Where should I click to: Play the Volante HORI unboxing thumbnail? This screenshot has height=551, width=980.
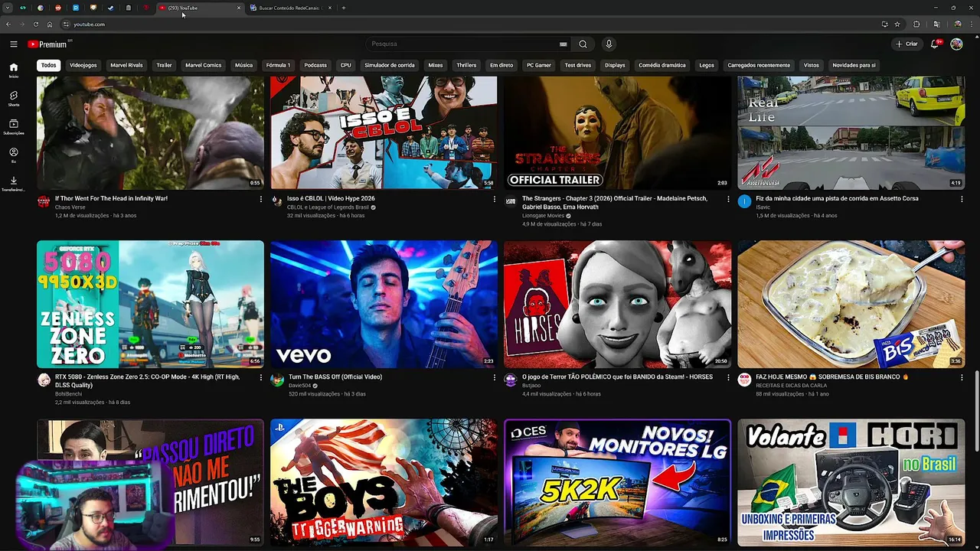(851, 482)
